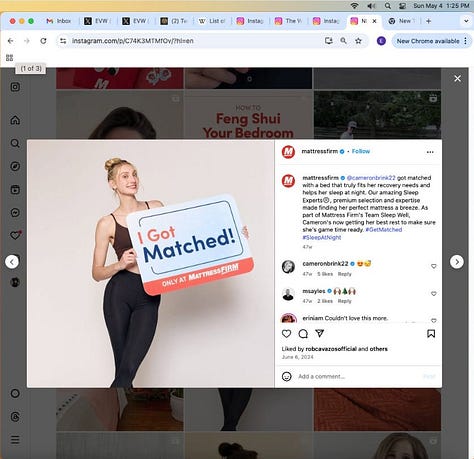View site information icon in address bar
The height and width of the screenshot is (459, 474).
(63, 41)
